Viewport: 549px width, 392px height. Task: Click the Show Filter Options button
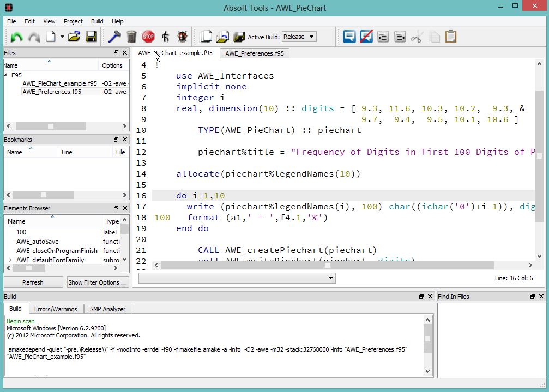tap(98, 282)
